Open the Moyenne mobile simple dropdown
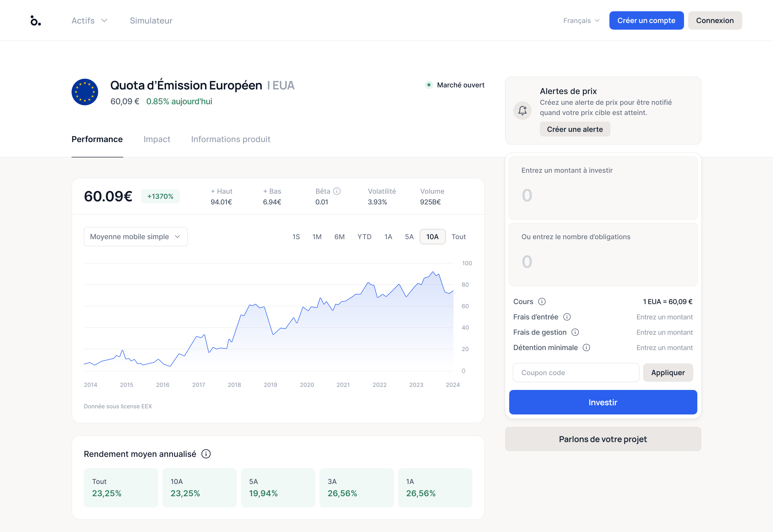The image size is (773, 532). (135, 237)
